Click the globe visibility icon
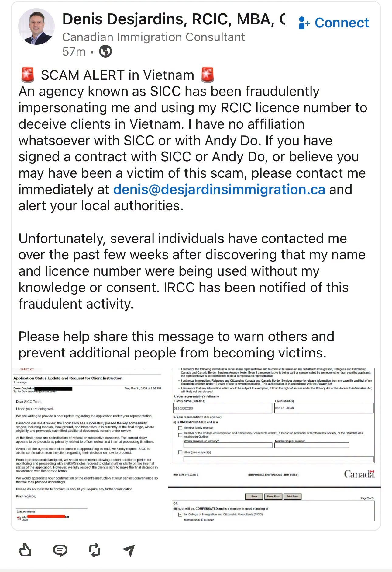Viewport: 392px width, 572px height. [x=105, y=51]
